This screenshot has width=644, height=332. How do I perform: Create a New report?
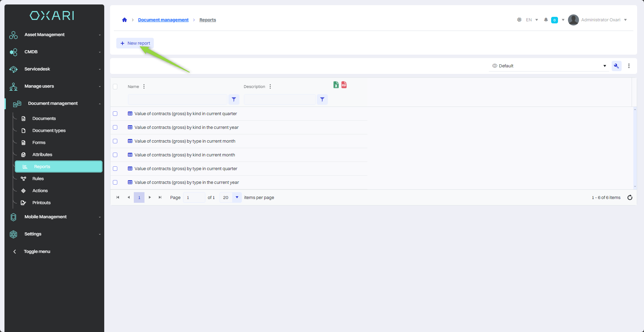pos(135,43)
